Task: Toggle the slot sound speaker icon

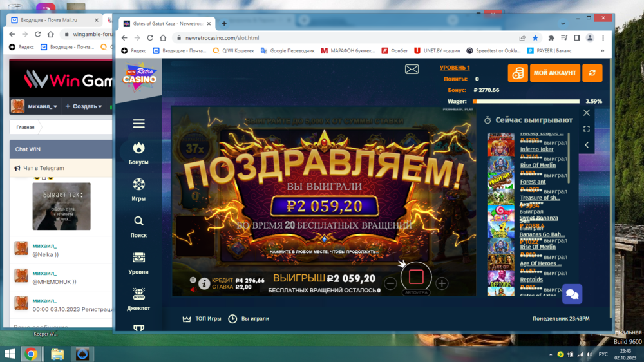Action: [x=192, y=290]
